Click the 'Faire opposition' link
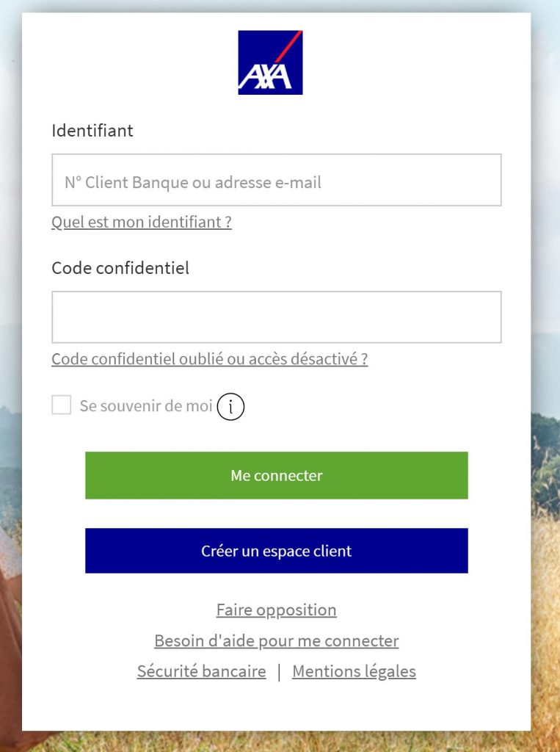This screenshot has width=560, height=752. click(x=276, y=610)
